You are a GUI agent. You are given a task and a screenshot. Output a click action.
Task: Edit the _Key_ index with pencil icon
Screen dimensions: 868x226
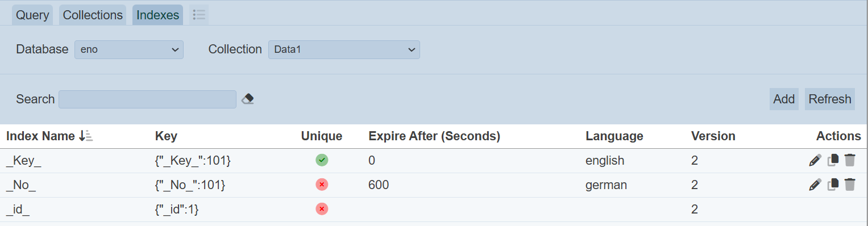(x=815, y=160)
